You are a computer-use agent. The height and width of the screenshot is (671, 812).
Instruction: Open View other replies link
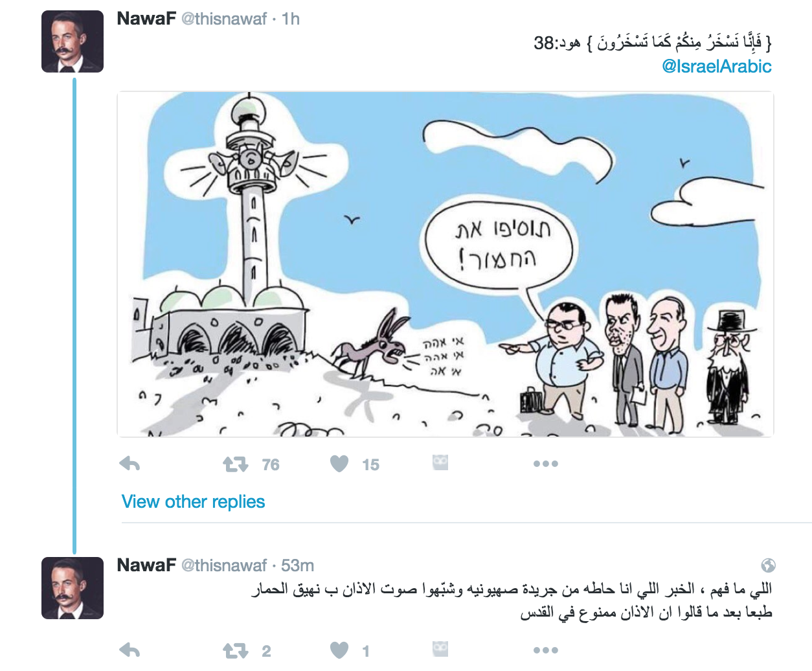(193, 502)
